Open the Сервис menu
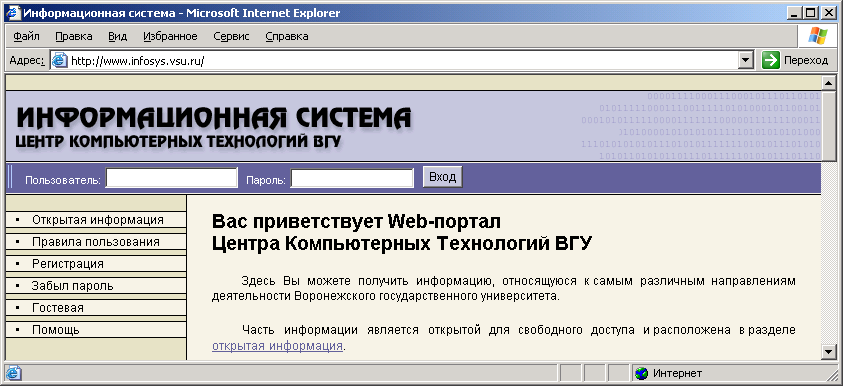Image resolution: width=843 pixels, height=386 pixels. click(231, 37)
